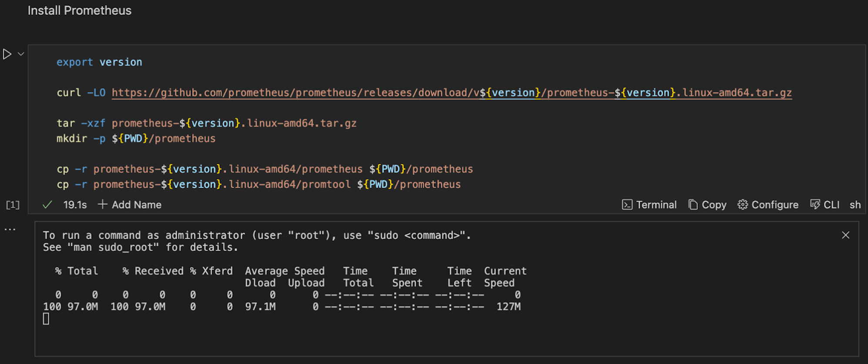Click the 'export version' code line
This screenshot has width=868, height=364.
(99, 62)
